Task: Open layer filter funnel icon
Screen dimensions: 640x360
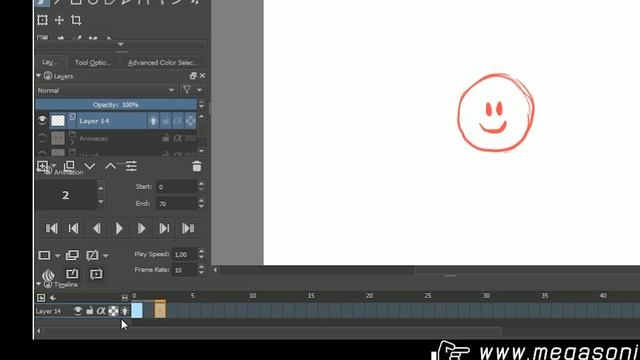Action: [x=187, y=90]
